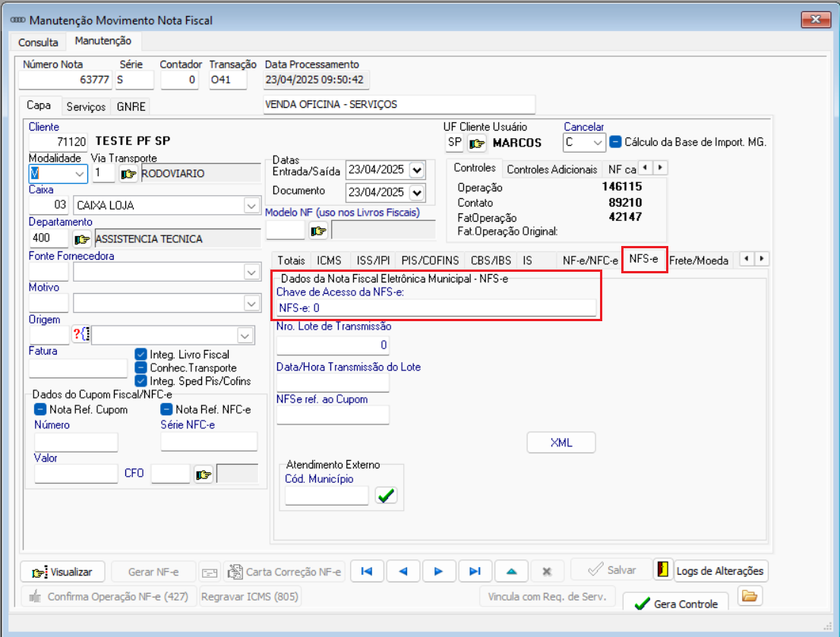Click hand icon next to UF Cliente SP
This screenshot has height=637, width=840.
[477, 143]
